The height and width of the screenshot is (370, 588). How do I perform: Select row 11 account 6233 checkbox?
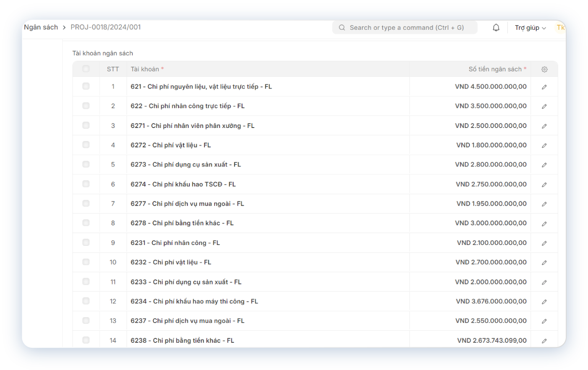[86, 281]
